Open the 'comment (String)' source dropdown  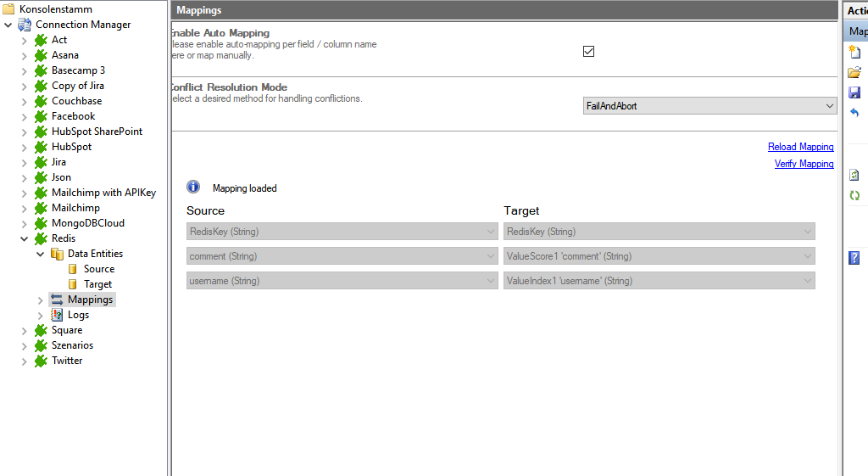tap(342, 256)
